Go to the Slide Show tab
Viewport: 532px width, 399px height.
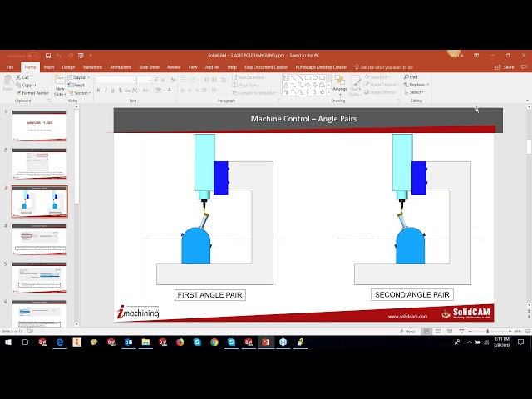149,67
